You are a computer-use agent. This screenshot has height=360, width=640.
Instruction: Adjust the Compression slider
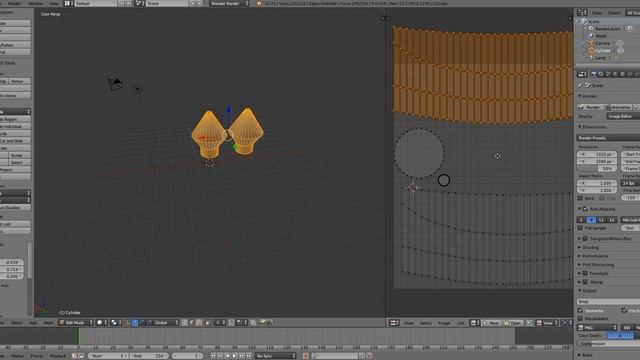coord(608,344)
